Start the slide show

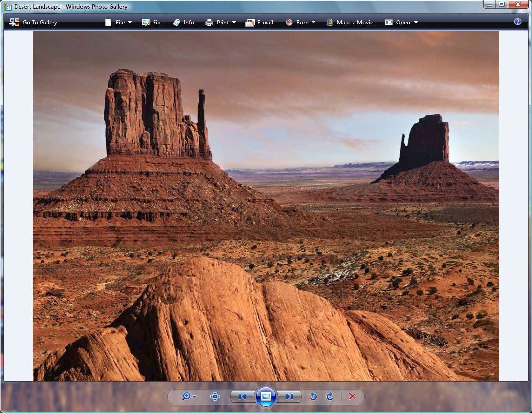(266, 396)
